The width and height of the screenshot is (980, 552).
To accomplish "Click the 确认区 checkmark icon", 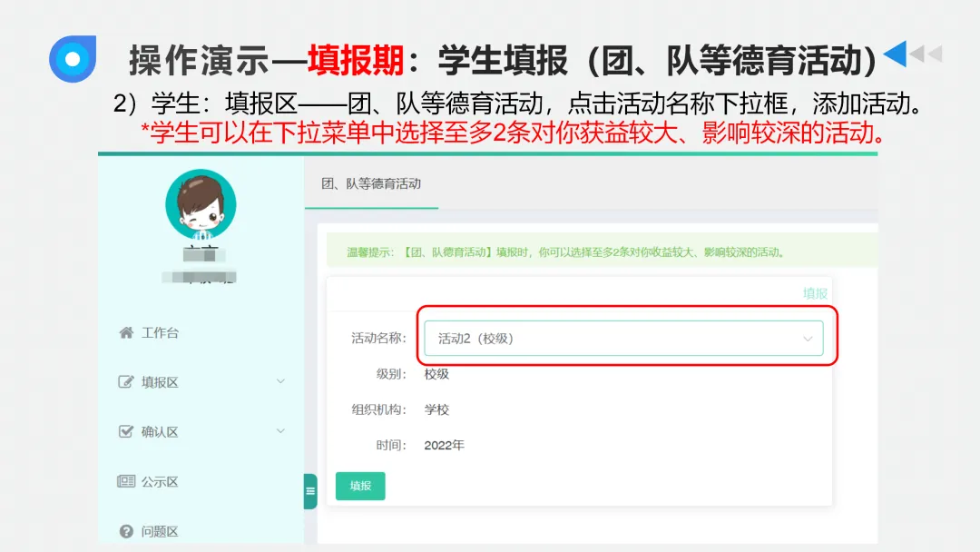I will [124, 431].
